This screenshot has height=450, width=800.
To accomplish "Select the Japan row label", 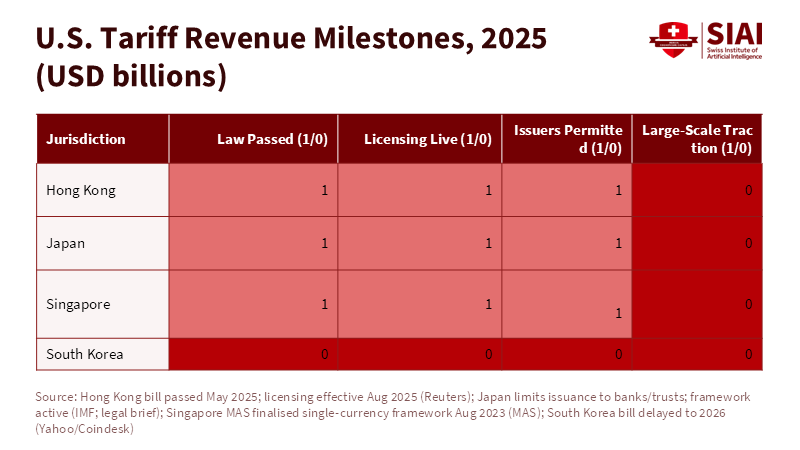I will click(x=66, y=243).
